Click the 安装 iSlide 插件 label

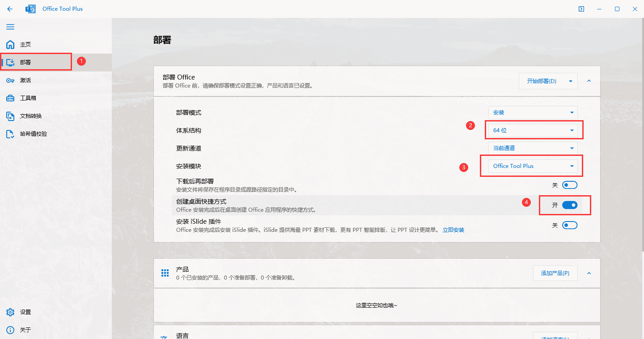(199, 222)
